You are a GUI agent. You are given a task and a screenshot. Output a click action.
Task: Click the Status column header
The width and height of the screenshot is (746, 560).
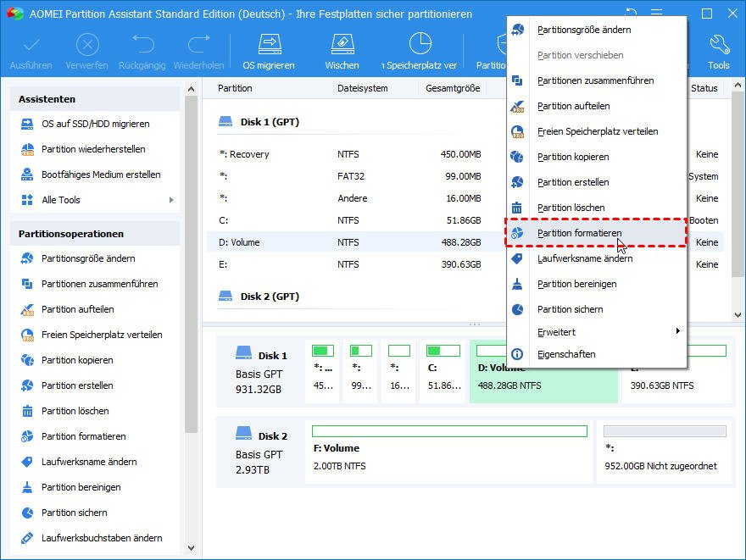(704, 88)
